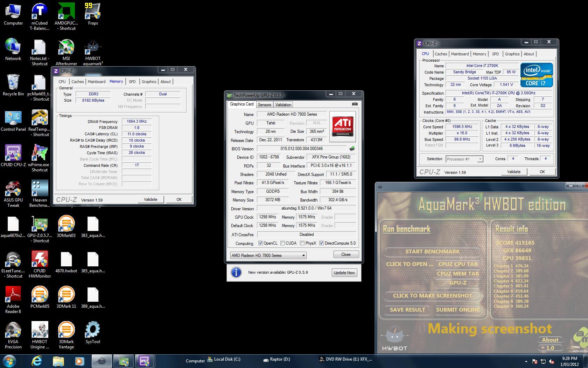Screen dimensions: 588x368
Task: Toggle the CUDA checkbox in GPU-Z
Action: coord(282,243)
